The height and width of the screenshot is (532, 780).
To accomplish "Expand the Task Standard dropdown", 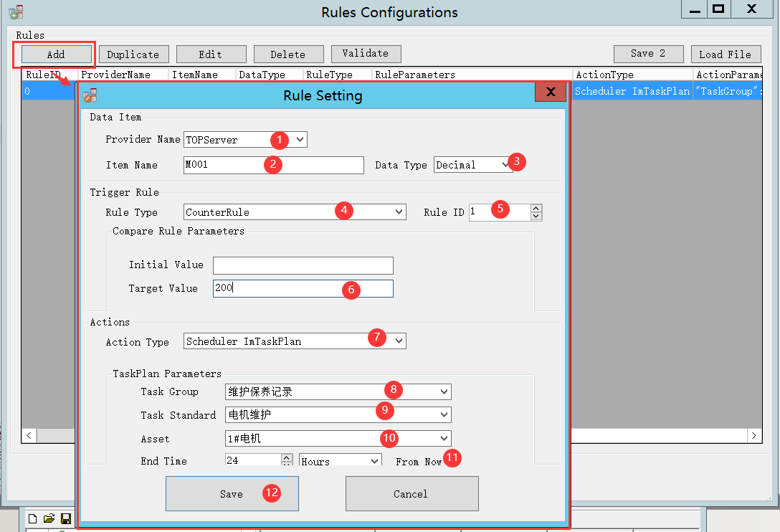I will [444, 415].
